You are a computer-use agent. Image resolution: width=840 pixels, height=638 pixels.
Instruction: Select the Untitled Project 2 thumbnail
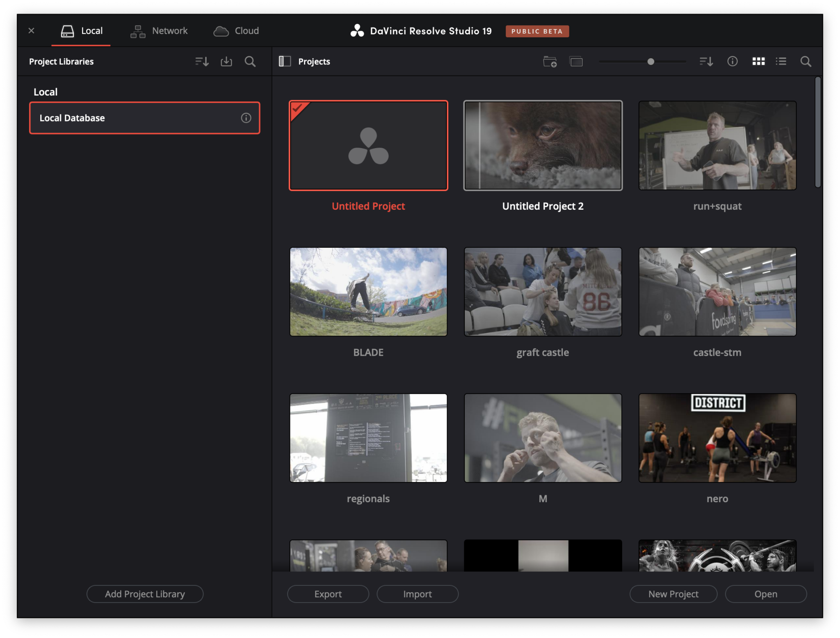[543, 146]
